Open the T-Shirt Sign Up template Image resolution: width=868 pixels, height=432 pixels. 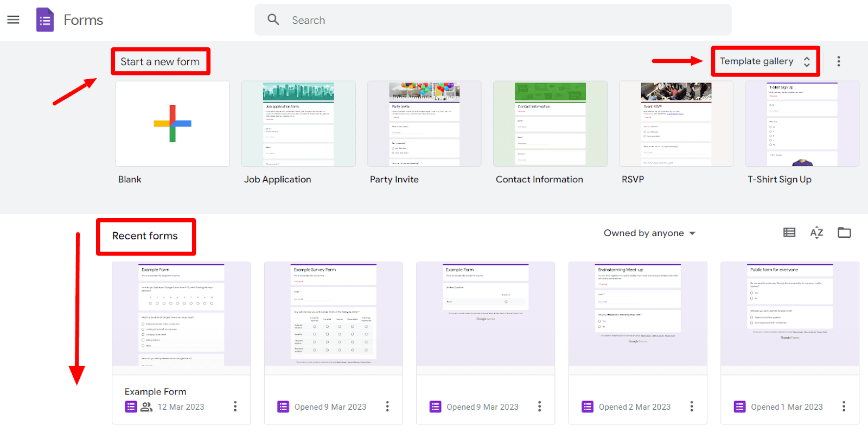(802, 124)
